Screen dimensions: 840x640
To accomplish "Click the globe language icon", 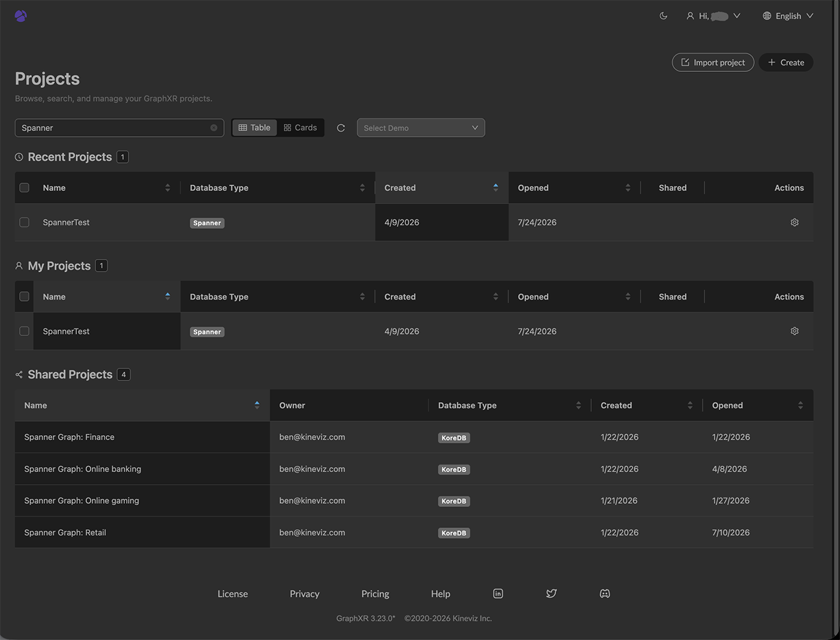I will point(767,16).
